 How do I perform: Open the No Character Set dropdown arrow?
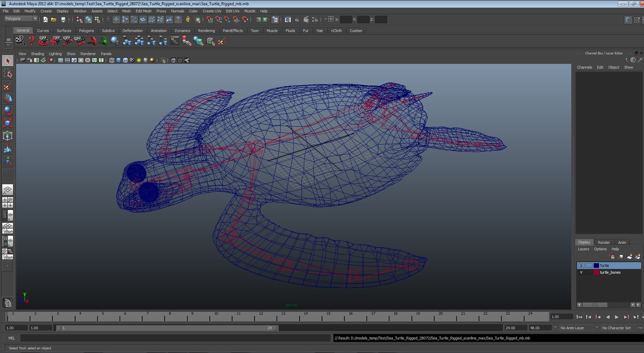[597, 328]
